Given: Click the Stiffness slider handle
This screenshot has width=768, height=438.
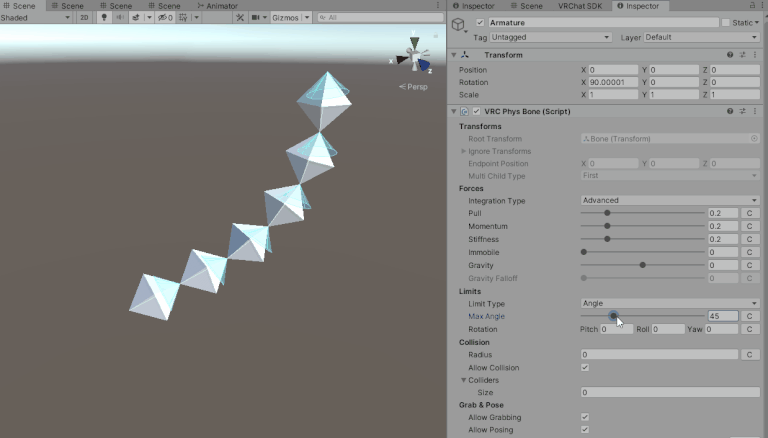Looking at the screenshot, I should (x=607, y=240).
